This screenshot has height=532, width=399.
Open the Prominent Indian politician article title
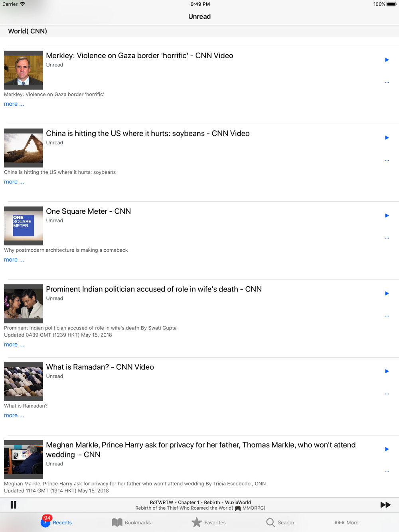click(154, 289)
